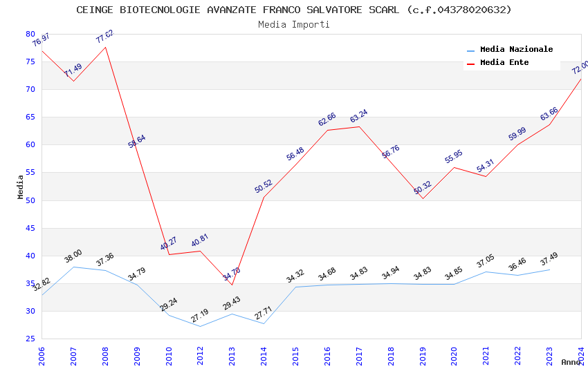Screen dimensions: 588x380
Task: Click the national data label 34.32
Action: coord(295,276)
